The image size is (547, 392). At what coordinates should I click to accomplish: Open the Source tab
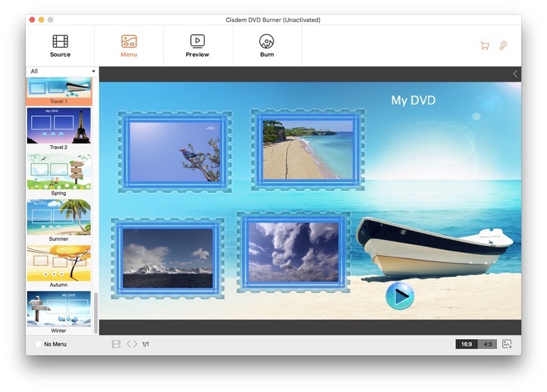click(x=60, y=45)
